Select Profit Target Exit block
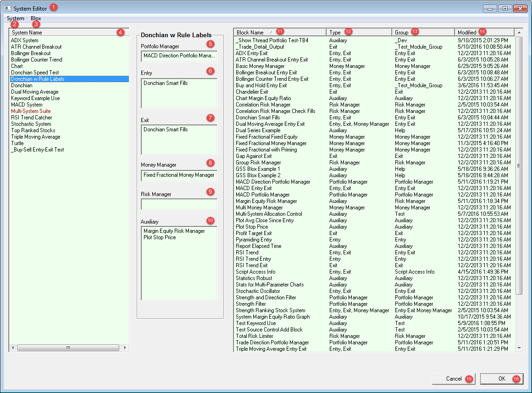Viewport: 532px width, 393px height. (x=375, y=233)
